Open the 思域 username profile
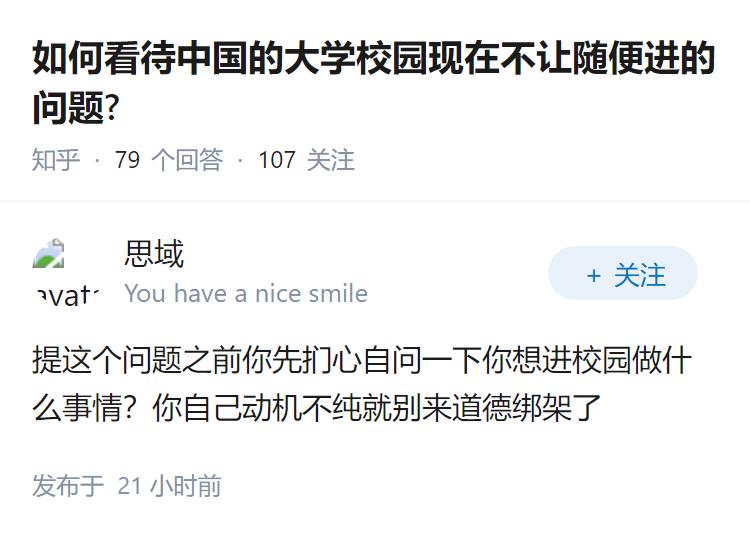Screen dimensions: 750x538 pyautogui.click(x=154, y=254)
